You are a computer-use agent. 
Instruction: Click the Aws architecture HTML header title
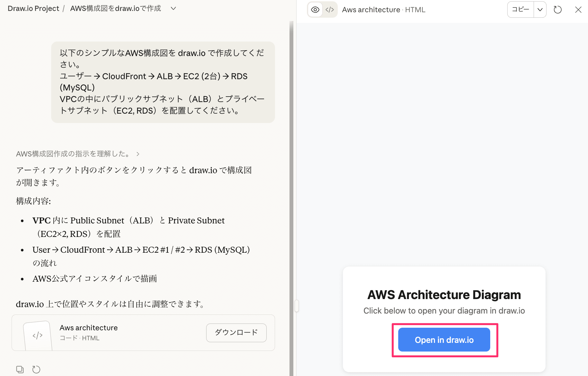[x=383, y=10]
